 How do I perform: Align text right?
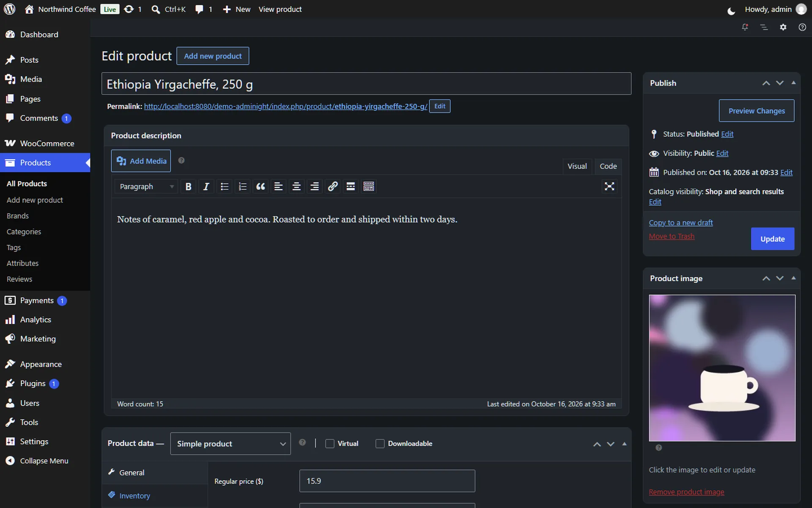point(315,187)
